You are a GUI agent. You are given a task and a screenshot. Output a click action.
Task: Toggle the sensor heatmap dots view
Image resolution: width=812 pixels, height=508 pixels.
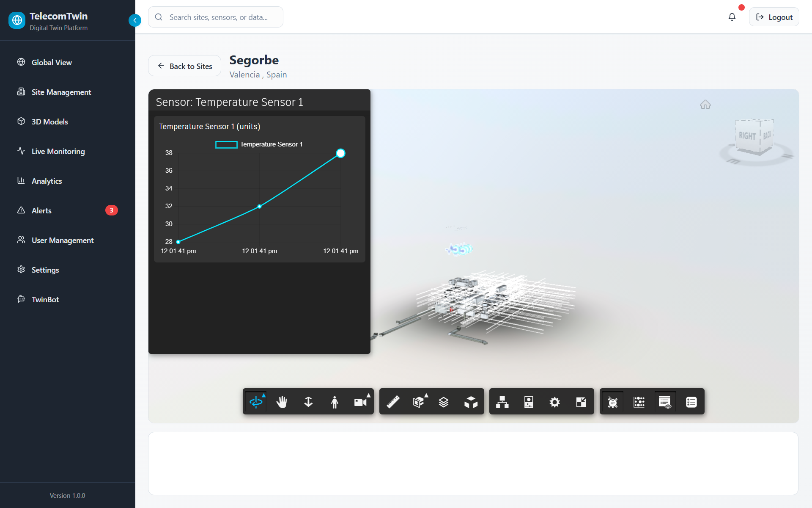639,402
